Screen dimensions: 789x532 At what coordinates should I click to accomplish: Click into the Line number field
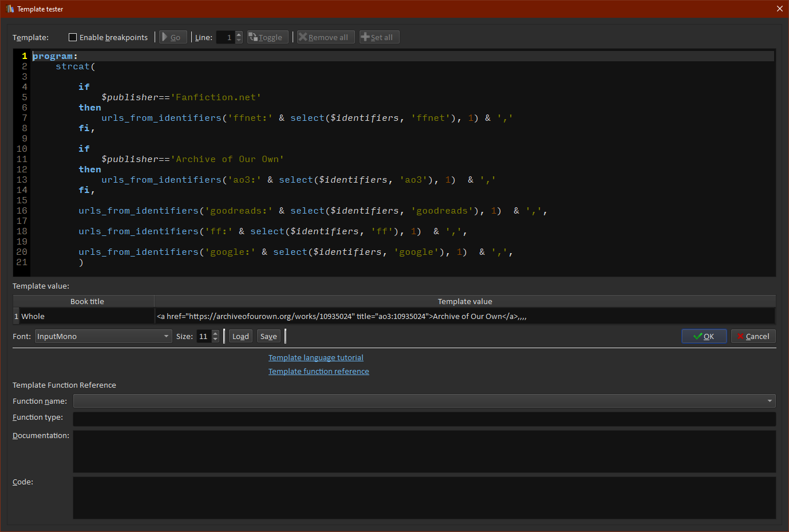(225, 37)
